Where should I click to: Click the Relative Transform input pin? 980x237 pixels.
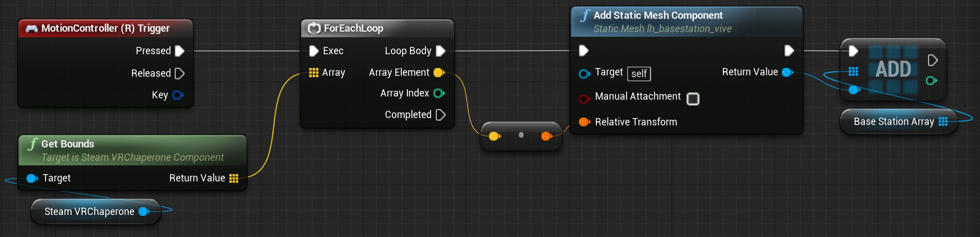[585, 122]
